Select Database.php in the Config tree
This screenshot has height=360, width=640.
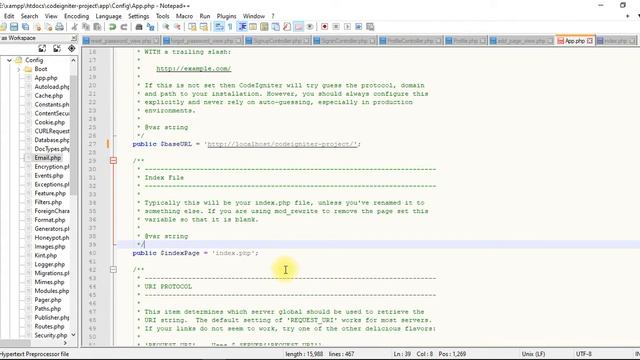tap(52, 140)
